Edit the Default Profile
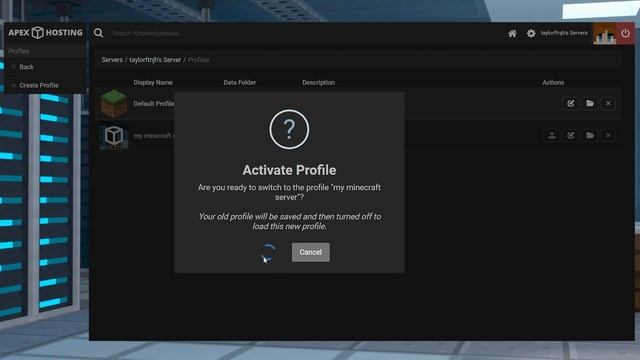This screenshot has height=360, width=640. click(x=571, y=103)
